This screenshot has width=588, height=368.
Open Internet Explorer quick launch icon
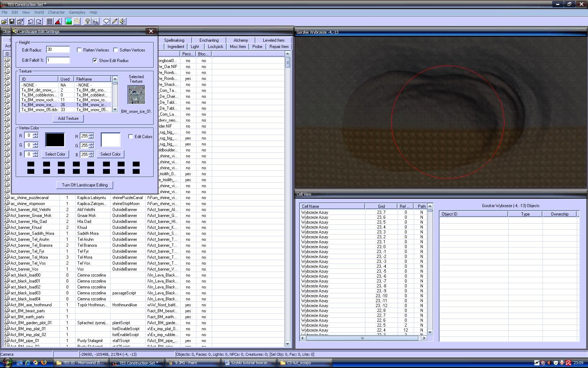[27, 363]
